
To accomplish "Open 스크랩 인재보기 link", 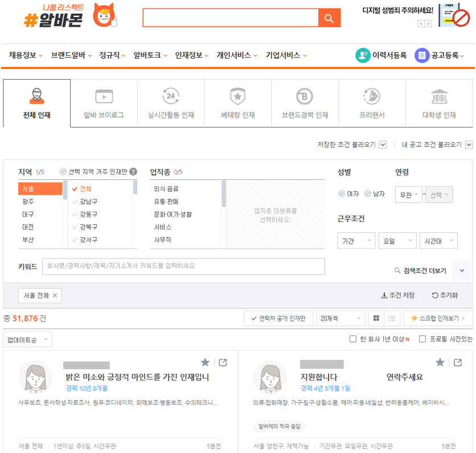I will (438, 318).
